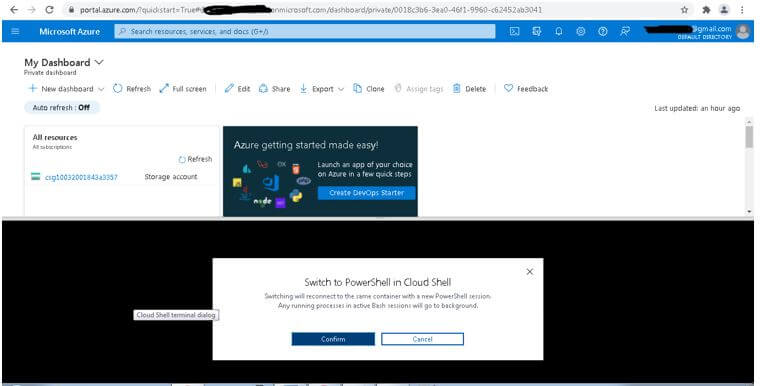
Task: Open Cloud Shell from the top bar
Action: 515,32
